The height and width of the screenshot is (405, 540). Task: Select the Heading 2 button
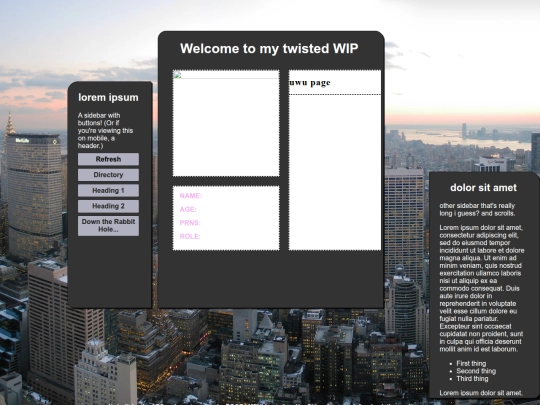tap(108, 206)
